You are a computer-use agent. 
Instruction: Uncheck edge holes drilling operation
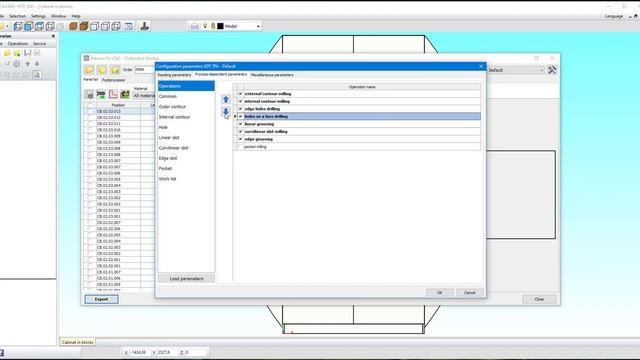click(240, 109)
